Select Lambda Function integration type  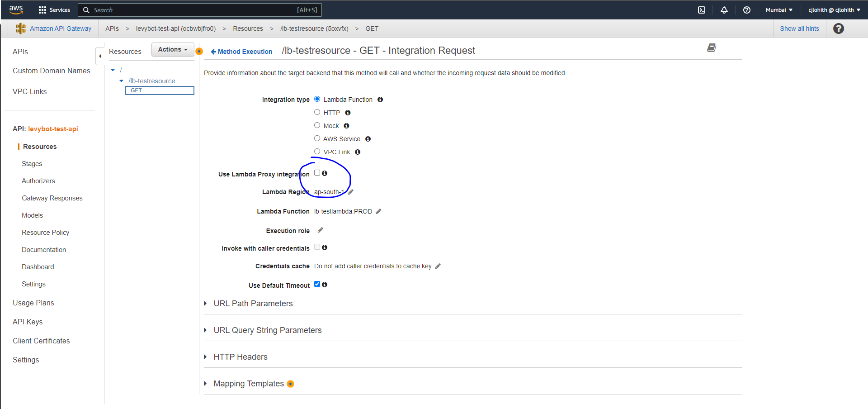coord(317,99)
